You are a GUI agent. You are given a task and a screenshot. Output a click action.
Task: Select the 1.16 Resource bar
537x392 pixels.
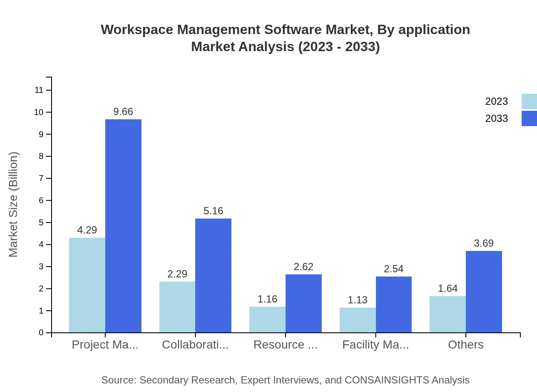(x=267, y=319)
